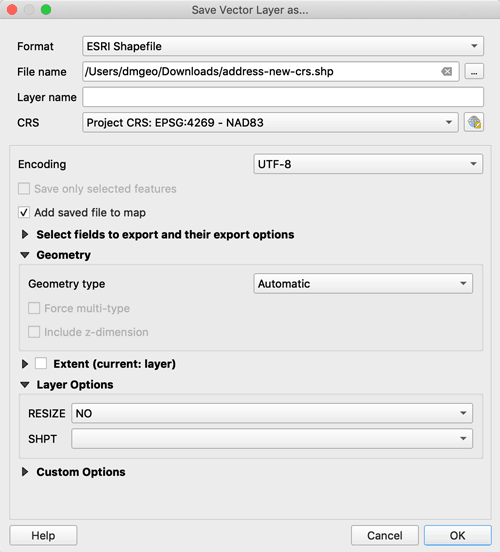Viewport: 500px width, 552px height.
Task: Open the CRS selector globe icon
Action: point(474,123)
